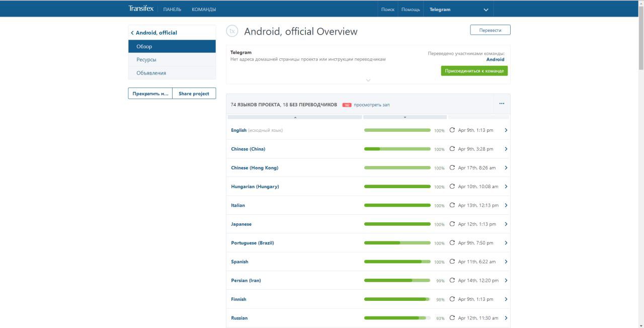Viewport: 644px width, 328px height.
Task: Click the Transifex logo
Action: tap(141, 9)
